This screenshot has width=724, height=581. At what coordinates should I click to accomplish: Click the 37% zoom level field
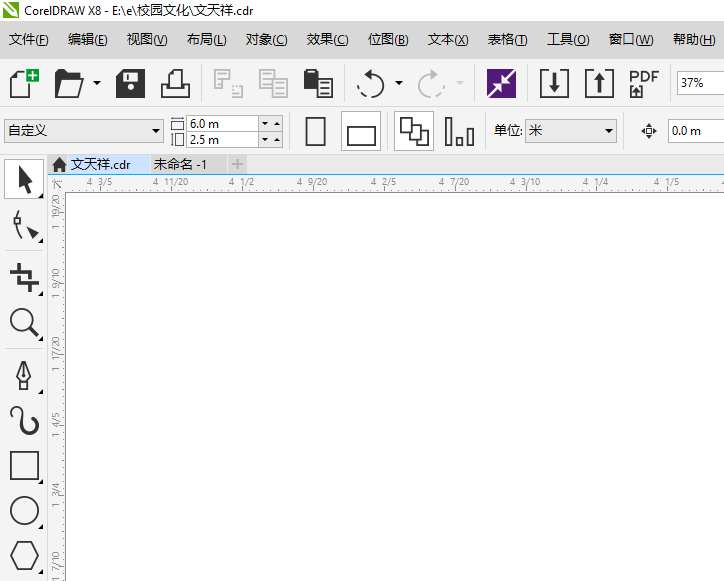click(x=700, y=83)
